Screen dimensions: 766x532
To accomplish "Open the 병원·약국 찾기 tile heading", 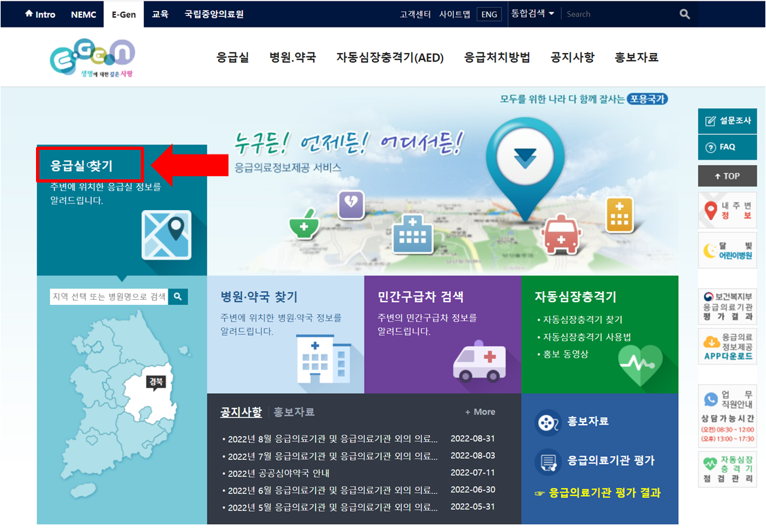I will point(259,296).
